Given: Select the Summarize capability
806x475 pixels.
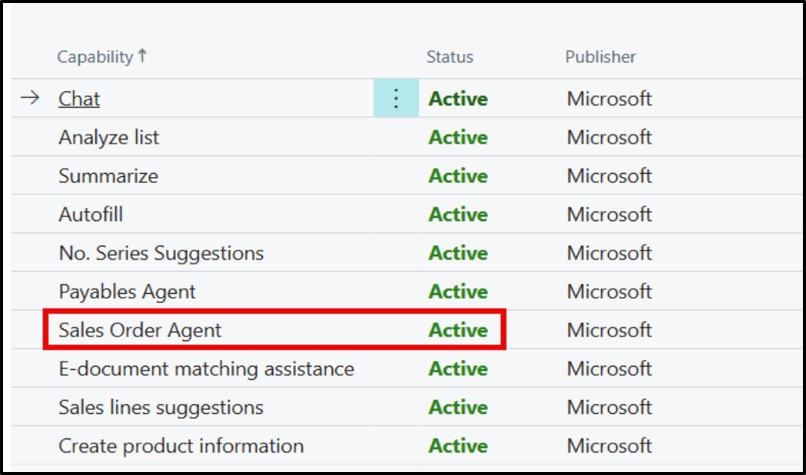Looking at the screenshot, I should (x=108, y=176).
